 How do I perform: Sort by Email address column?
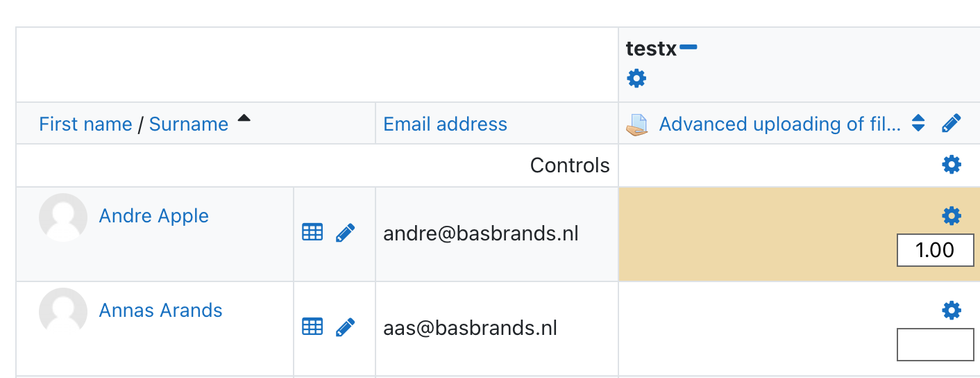pyautogui.click(x=446, y=124)
